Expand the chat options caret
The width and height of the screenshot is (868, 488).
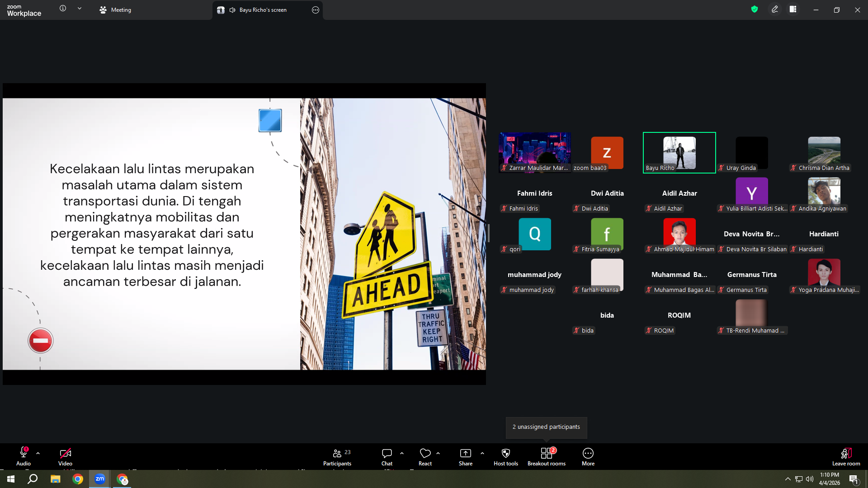point(402,453)
